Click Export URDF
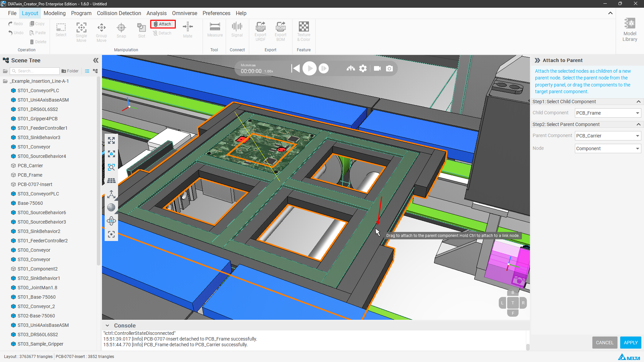The width and height of the screenshot is (644, 362). click(260, 32)
